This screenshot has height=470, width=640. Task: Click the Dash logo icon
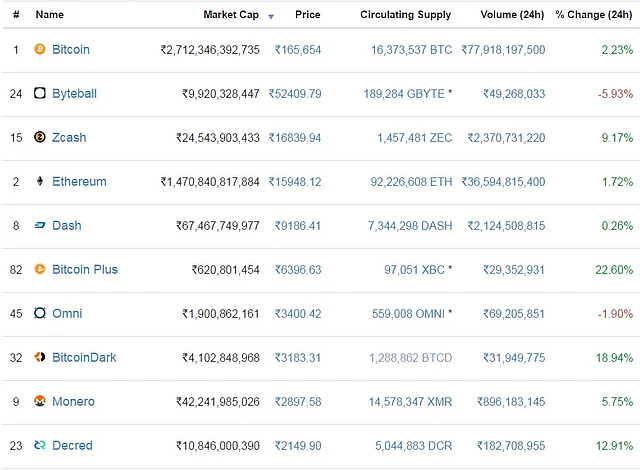click(x=40, y=225)
